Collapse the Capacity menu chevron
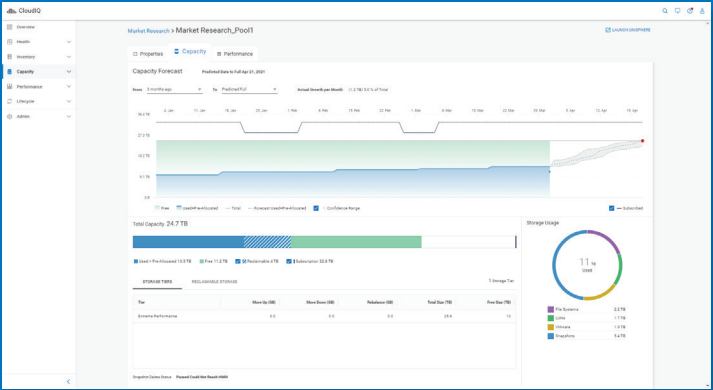This screenshot has height=390, width=713. point(69,72)
